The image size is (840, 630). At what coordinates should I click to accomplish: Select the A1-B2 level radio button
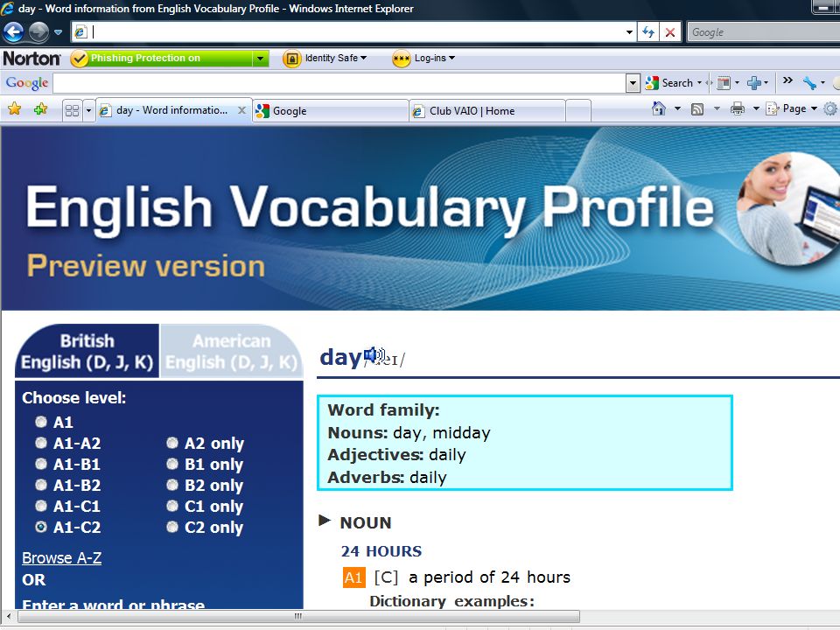(41, 484)
